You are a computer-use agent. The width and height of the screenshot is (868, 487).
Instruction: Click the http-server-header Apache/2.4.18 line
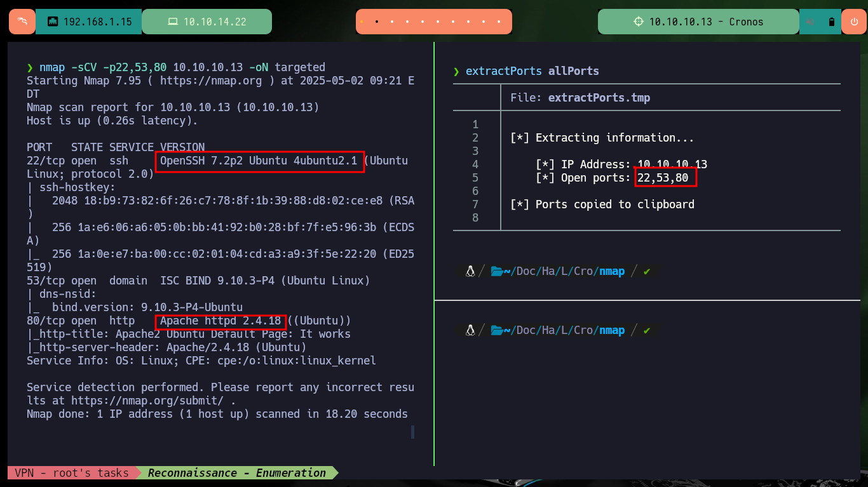[166, 347]
